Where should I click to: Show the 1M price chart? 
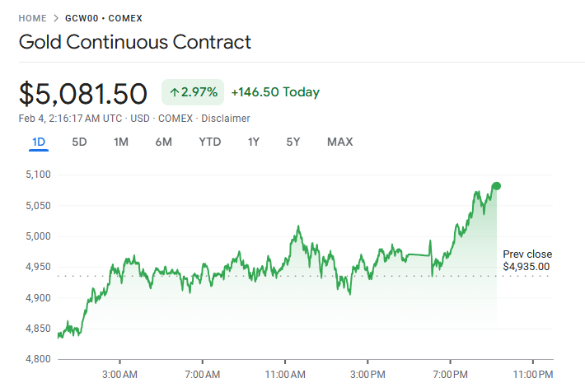click(121, 142)
